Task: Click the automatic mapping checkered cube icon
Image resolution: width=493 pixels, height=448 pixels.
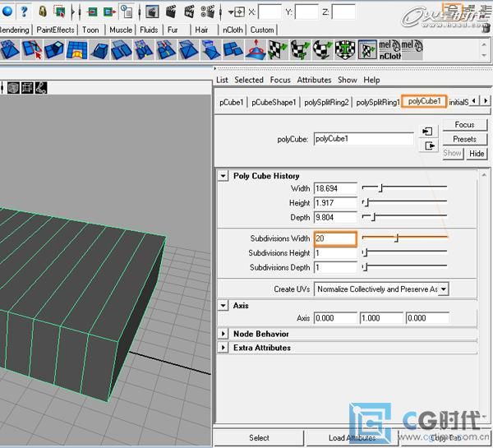Action: 345,49
